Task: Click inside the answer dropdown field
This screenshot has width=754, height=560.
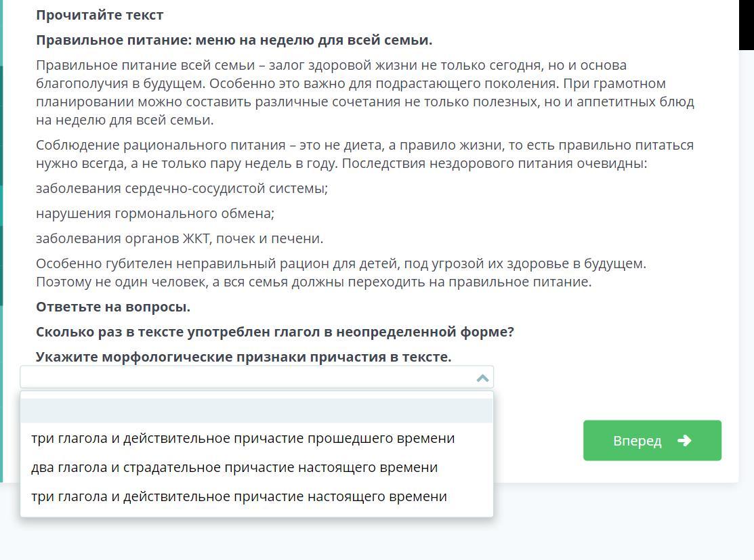Action: 244,377
